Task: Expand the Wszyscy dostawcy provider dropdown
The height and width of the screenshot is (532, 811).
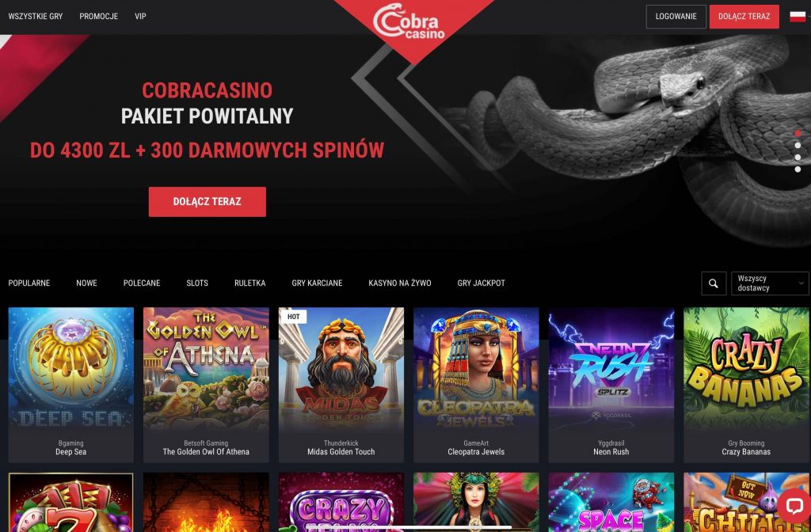Action: [x=770, y=283]
